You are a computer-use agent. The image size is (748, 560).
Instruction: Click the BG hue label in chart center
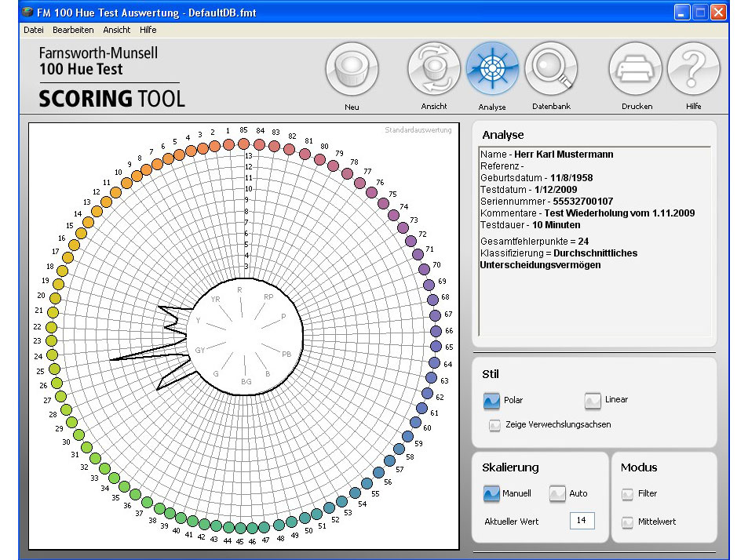(246, 382)
